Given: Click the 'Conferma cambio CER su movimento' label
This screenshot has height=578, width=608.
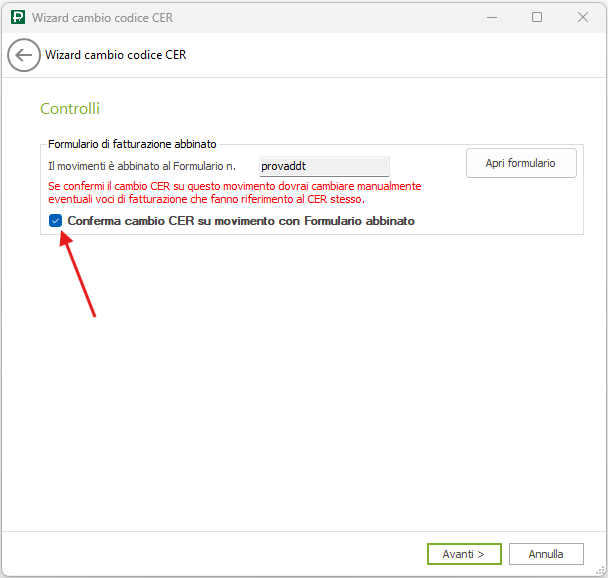Looking at the screenshot, I should pyautogui.click(x=240, y=221).
